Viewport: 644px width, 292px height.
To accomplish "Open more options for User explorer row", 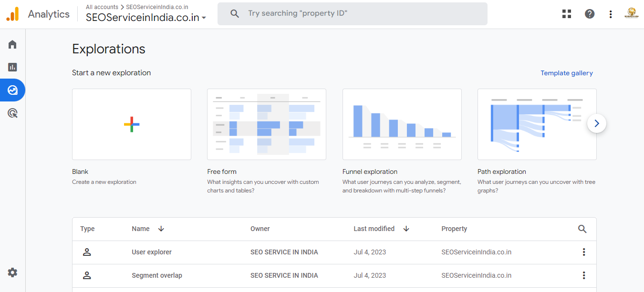I will [x=583, y=252].
